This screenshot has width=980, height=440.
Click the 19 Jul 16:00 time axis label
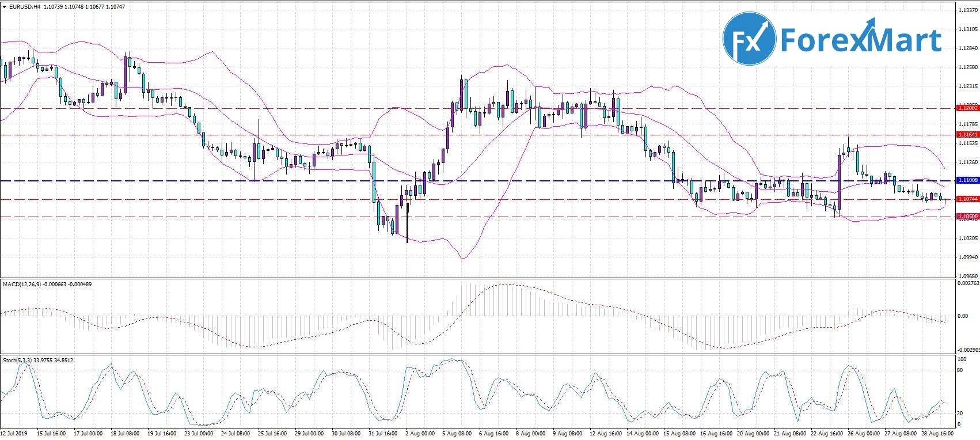(162, 434)
